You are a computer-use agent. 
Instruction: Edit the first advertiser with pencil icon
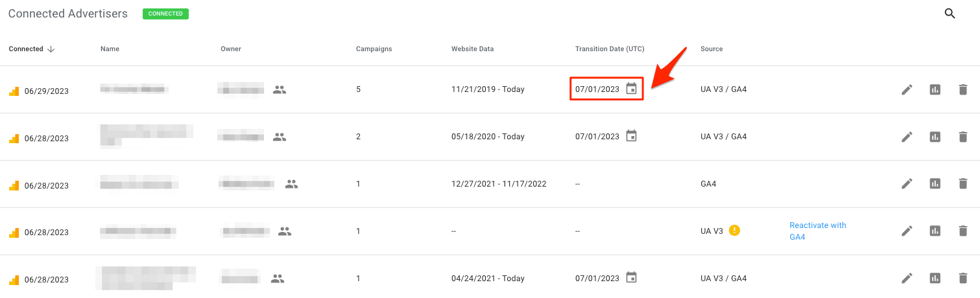point(907,90)
